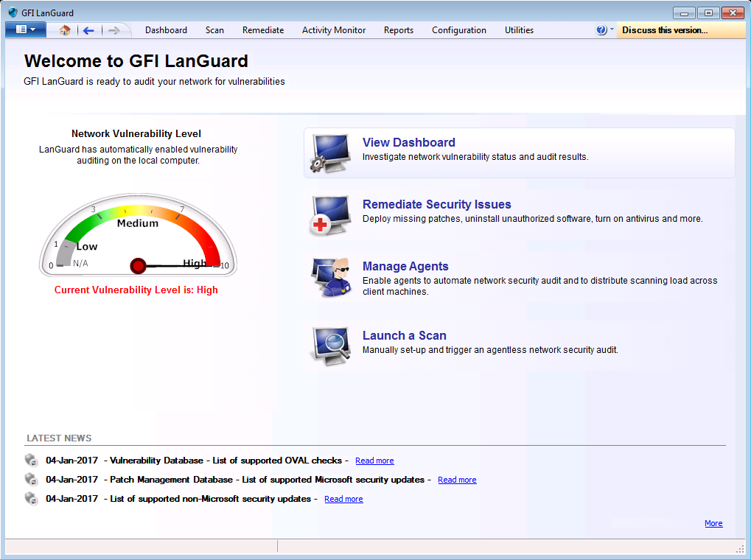The width and height of the screenshot is (751, 560).
Task: Click the agentless network security audit description
Action: pyautogui.click(x=490, y=350)
